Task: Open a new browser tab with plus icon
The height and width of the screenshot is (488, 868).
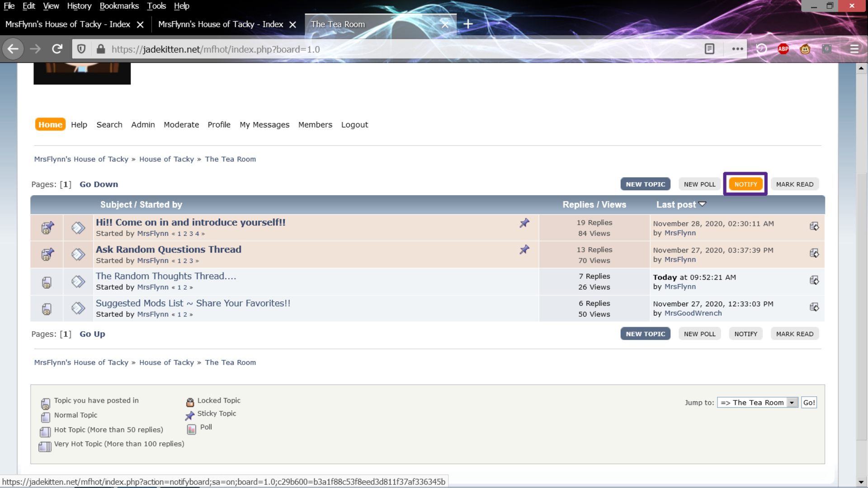Action: click(468, 24)
